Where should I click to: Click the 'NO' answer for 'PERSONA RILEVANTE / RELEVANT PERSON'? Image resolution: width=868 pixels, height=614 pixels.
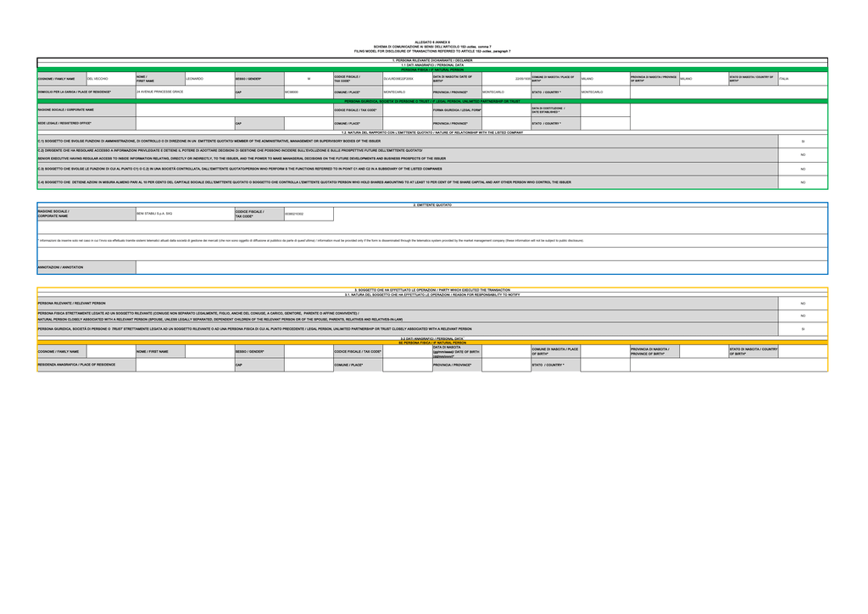[x=803, y=304]
